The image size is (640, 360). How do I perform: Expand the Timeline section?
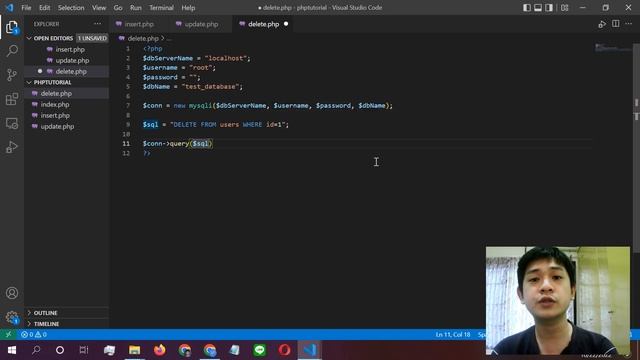coord(67,324)
